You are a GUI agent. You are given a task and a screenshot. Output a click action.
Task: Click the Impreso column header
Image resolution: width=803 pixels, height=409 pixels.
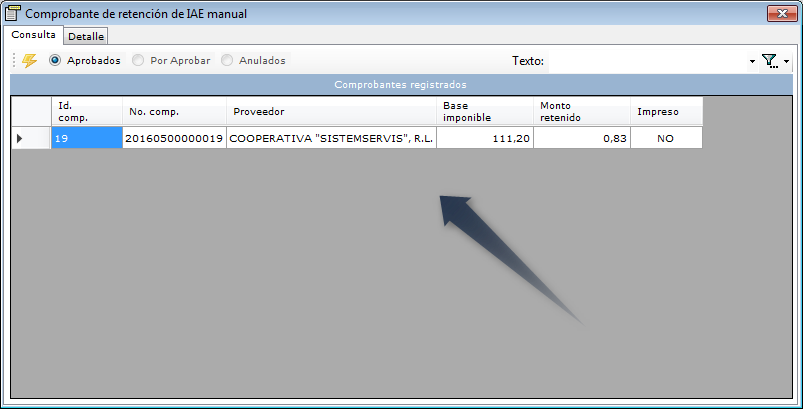[x=666, y=112]
